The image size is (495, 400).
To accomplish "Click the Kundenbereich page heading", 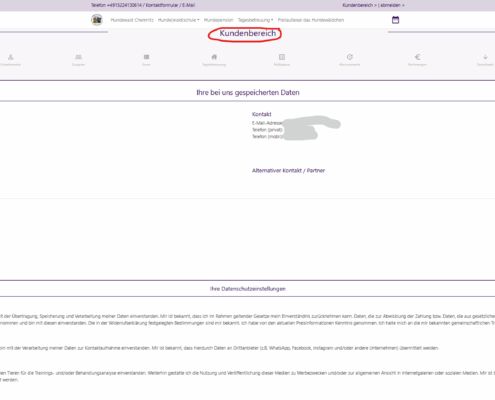I will 248,33.
